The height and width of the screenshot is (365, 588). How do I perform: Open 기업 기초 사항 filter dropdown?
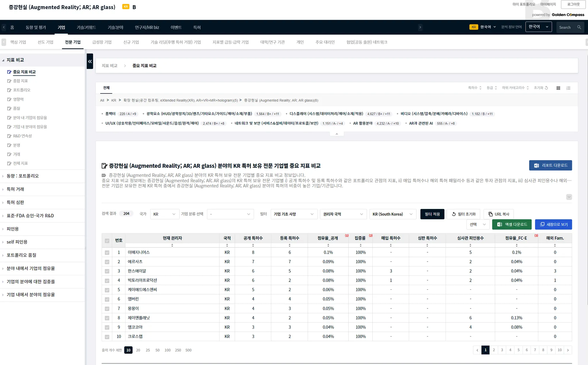point(293,214)
